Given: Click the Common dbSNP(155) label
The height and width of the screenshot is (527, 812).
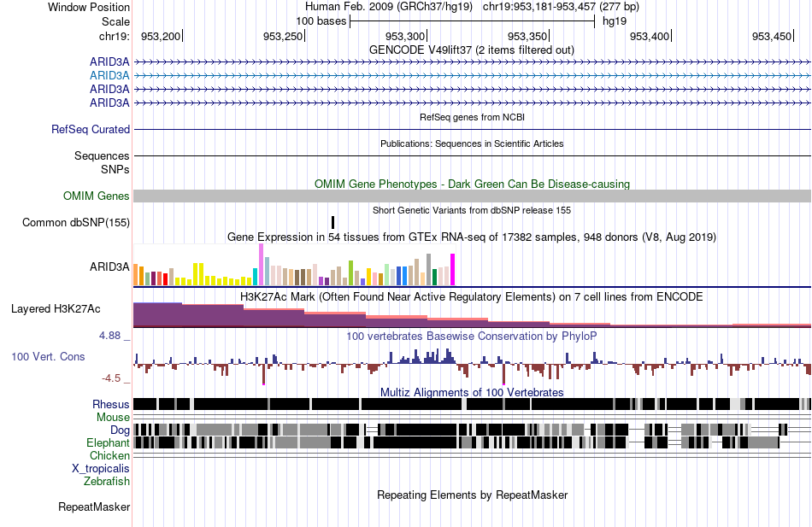Looking at the screenshot, I should tap(75, 223).
